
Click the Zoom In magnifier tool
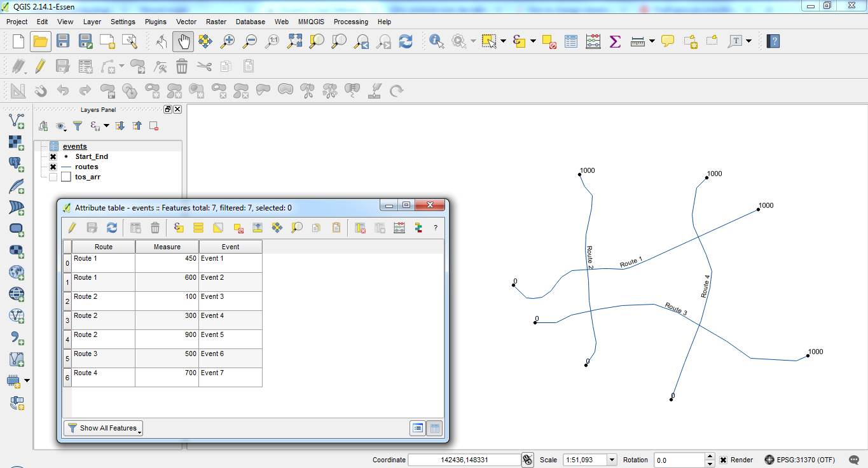(227, 41)
